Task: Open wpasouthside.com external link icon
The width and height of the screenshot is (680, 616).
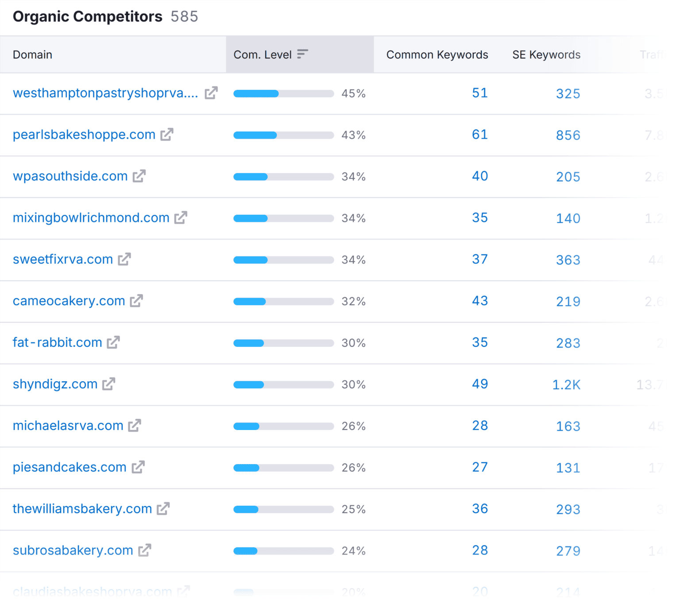Action: pyautogui.click(x=139, y=176)
